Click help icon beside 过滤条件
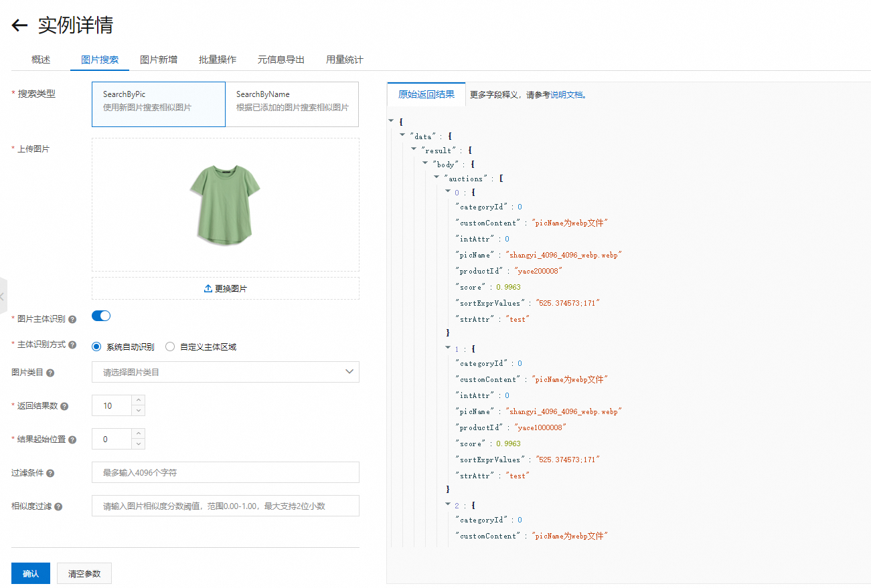Viewport: 871px width, 588px height. 50,474
